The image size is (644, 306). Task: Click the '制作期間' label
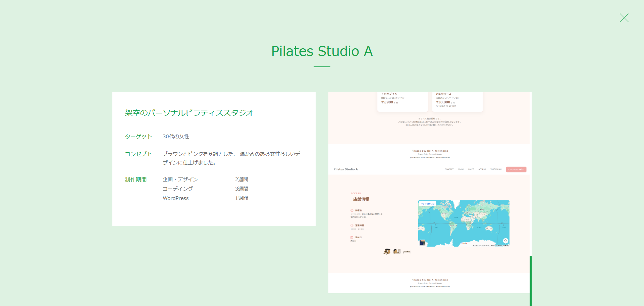[x=136, y=180]
